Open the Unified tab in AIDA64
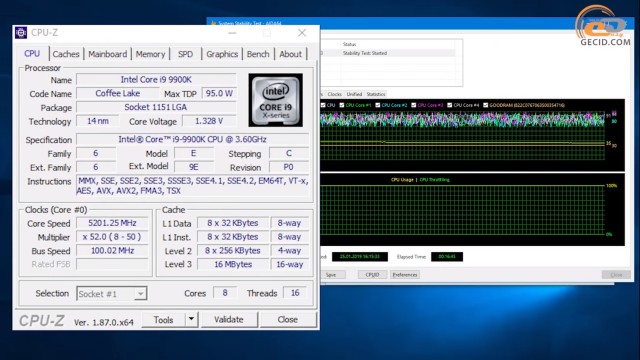Viewport: 640px width, 360px height. pos(354,94)
